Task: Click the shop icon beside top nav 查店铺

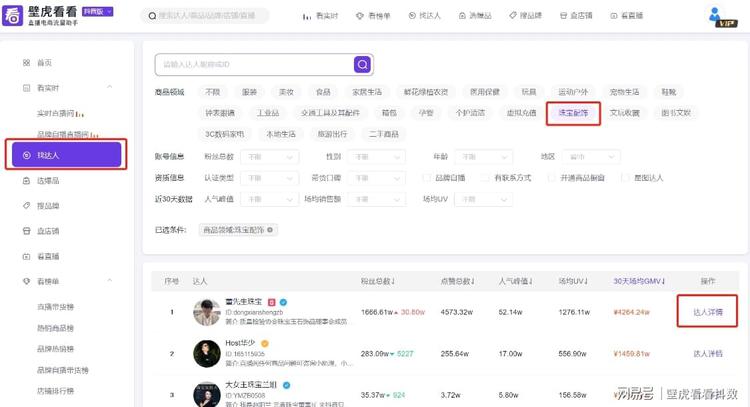Action: pos(563,16)
